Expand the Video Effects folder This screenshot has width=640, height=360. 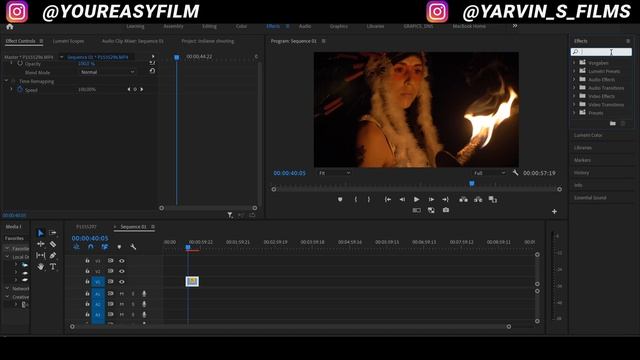click(574, 96)
